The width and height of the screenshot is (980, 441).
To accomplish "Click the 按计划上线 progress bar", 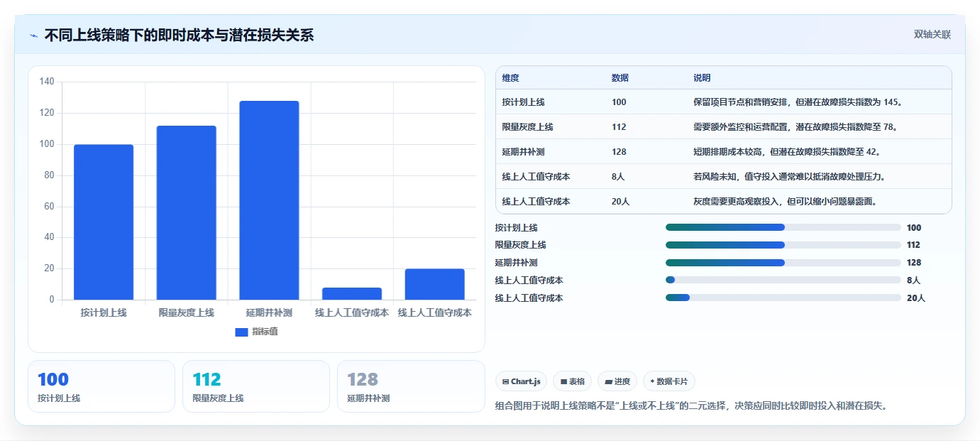I will (783, 227).
